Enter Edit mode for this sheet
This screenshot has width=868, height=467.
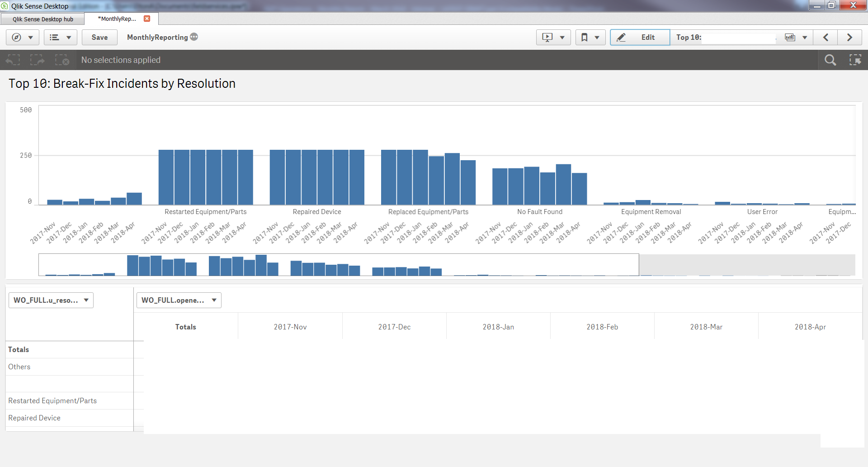point(640,38)
